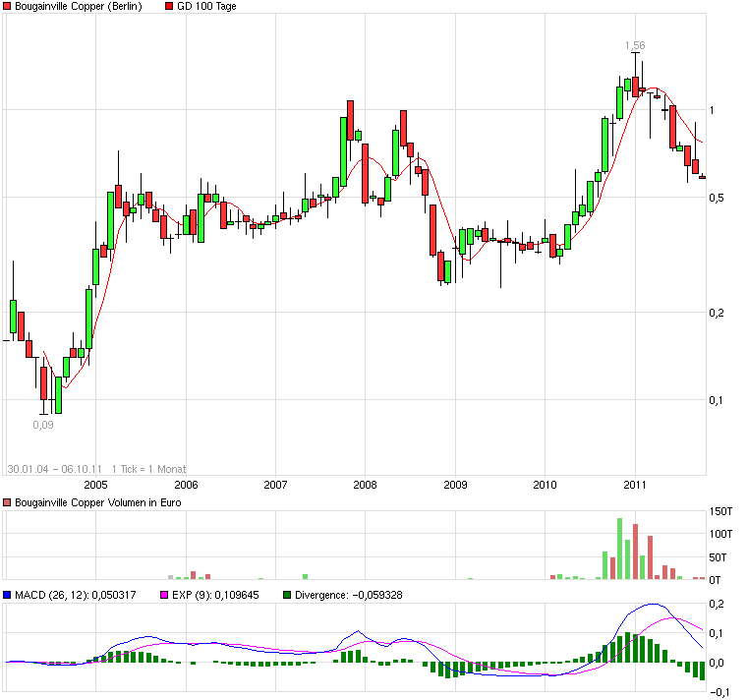Click the 2008 year axis label

click(365, 485)
